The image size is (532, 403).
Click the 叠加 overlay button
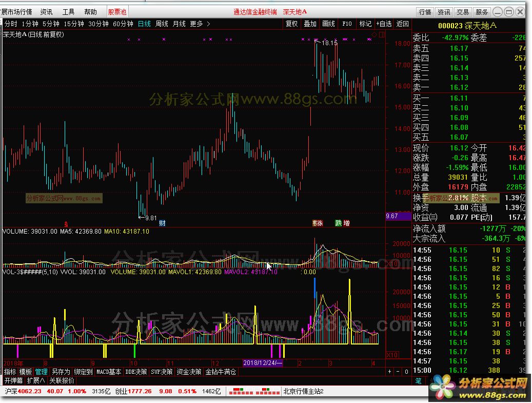pyautogui.click(x=310, y=24)
